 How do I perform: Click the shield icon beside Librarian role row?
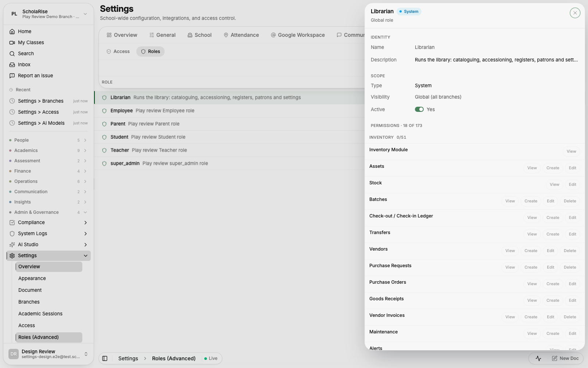pyautogui.click(x=104, y=98)
